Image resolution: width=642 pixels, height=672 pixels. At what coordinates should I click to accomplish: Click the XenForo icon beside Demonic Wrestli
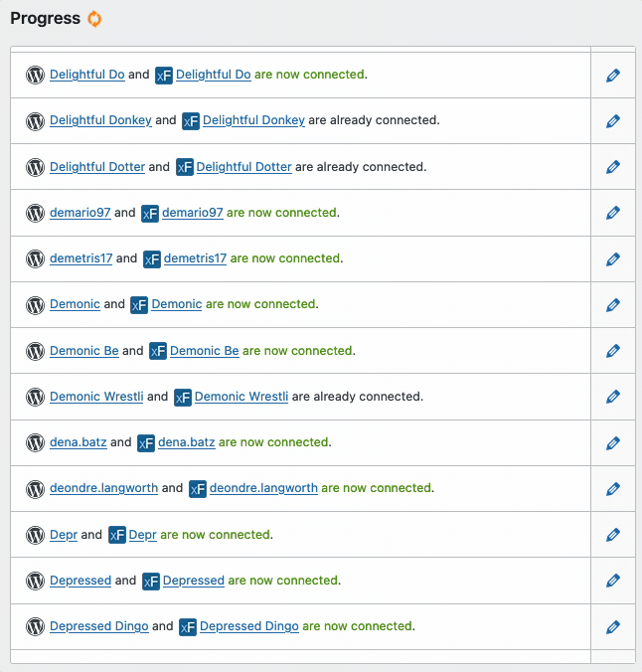coord(183,398)
